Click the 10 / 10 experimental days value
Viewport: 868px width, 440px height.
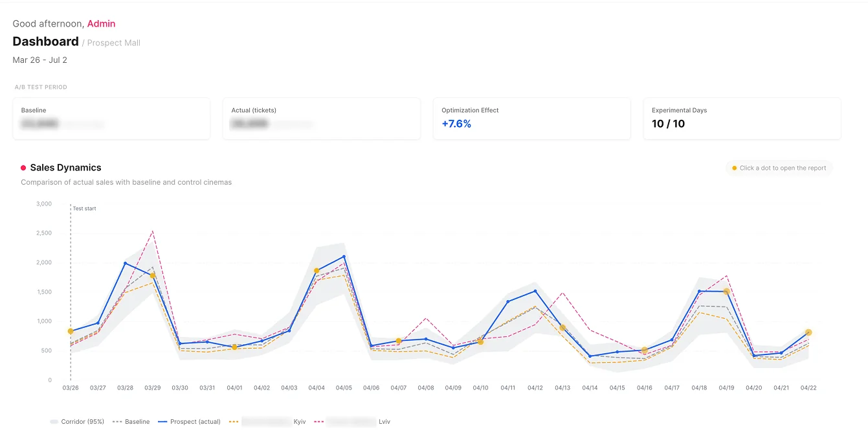pyautogui.click(x=668, y=124)
